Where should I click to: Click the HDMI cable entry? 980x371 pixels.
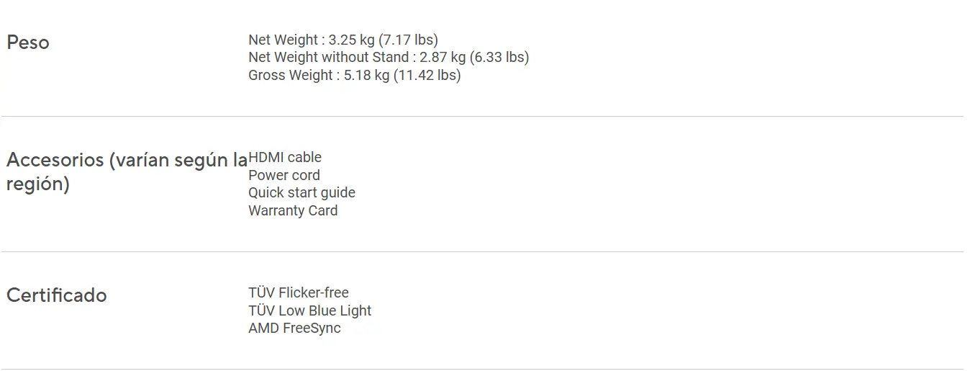click(x=285, y=157)
